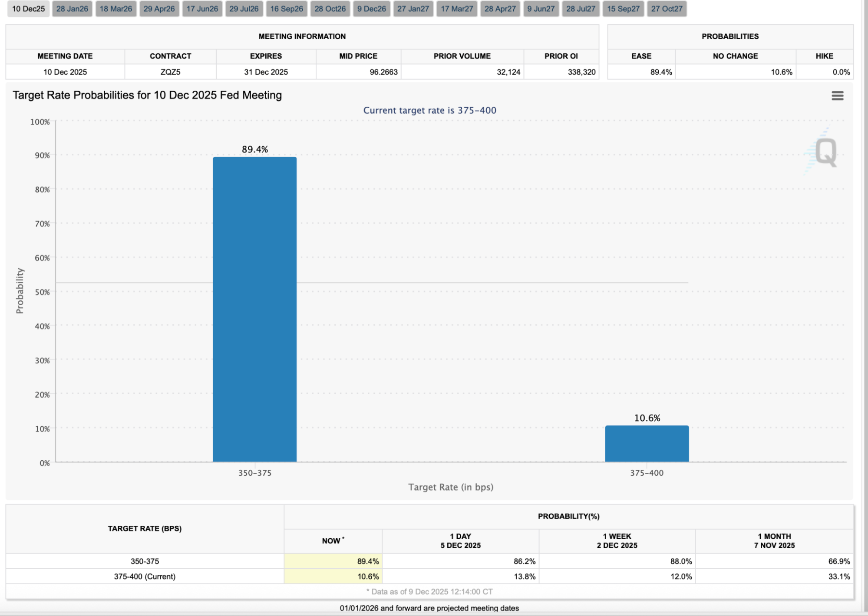Click the ZQZ5 contract cell
The height and width of the screenshot is (616, 868).
(170, 72)
